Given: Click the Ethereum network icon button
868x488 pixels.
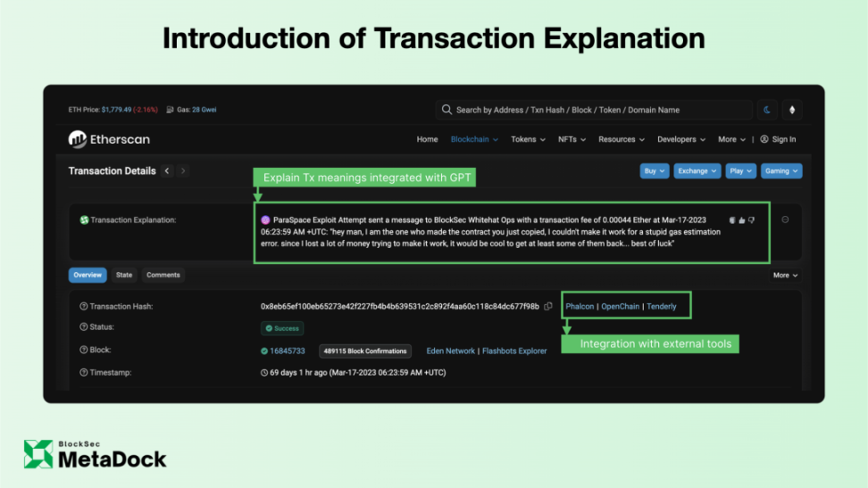Looking at the screenshot, I should tap(791, 110).
